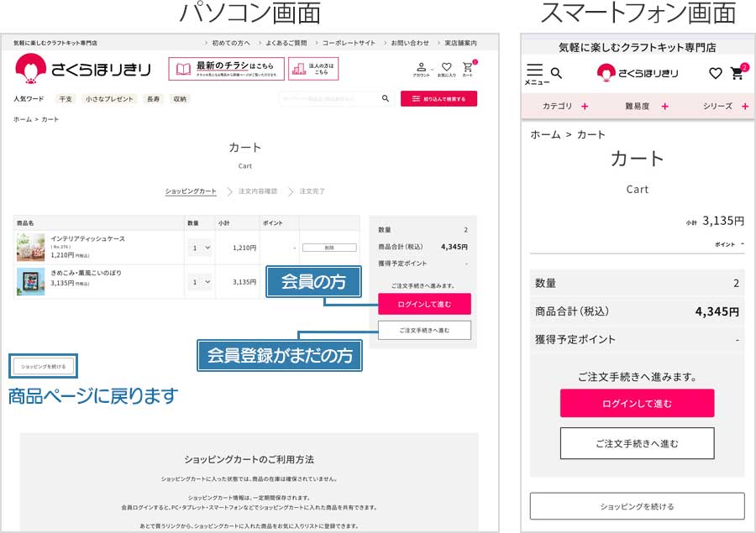
Task: Open quantity dropdown for きめこみ・薫風こいのぼり
Action: tap(201, 282)
